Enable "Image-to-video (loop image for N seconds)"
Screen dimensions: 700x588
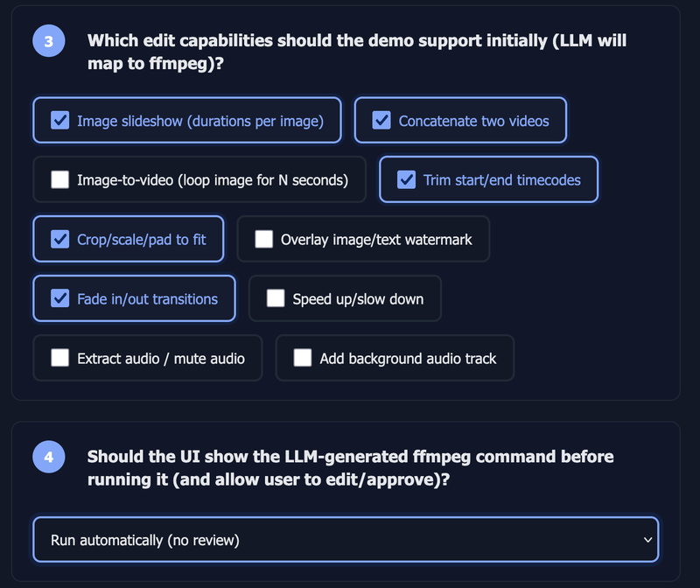59,179
